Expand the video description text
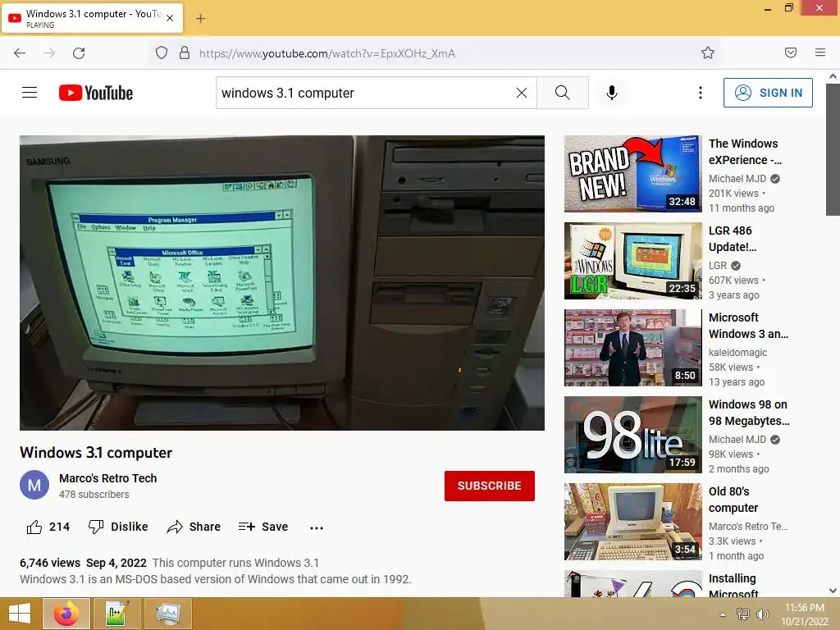The width and height of the screenshot is (840, 630). (216, 571)
